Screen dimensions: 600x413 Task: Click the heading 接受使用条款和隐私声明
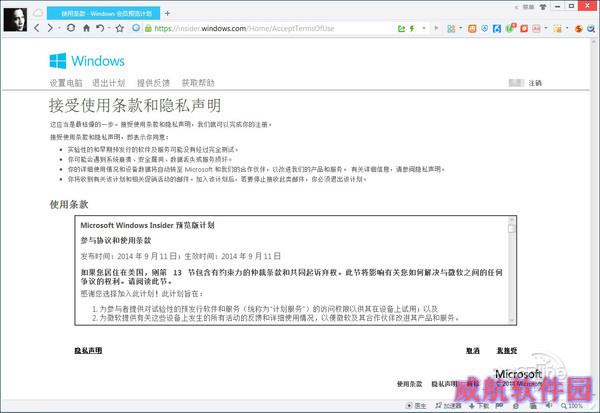[x=135, y=105]
